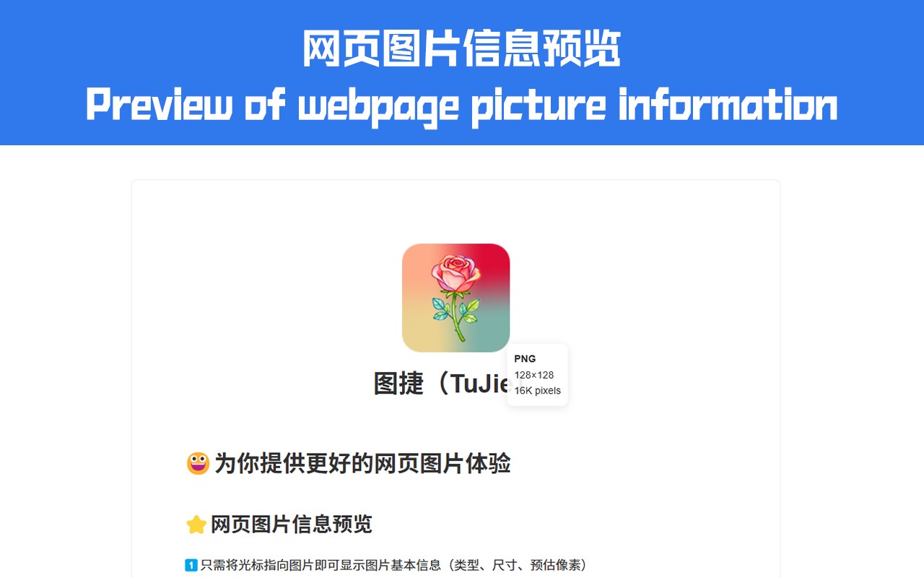Click the Chinese banner title 网页图片信息预览
This screenshot has width=924, height=578.
click(x=462, y=49)
